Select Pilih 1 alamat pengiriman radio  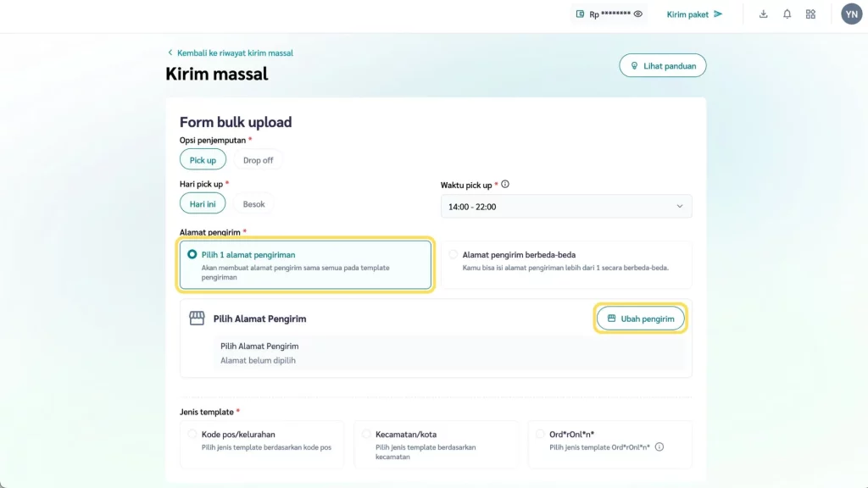click(x=192, y=254)
